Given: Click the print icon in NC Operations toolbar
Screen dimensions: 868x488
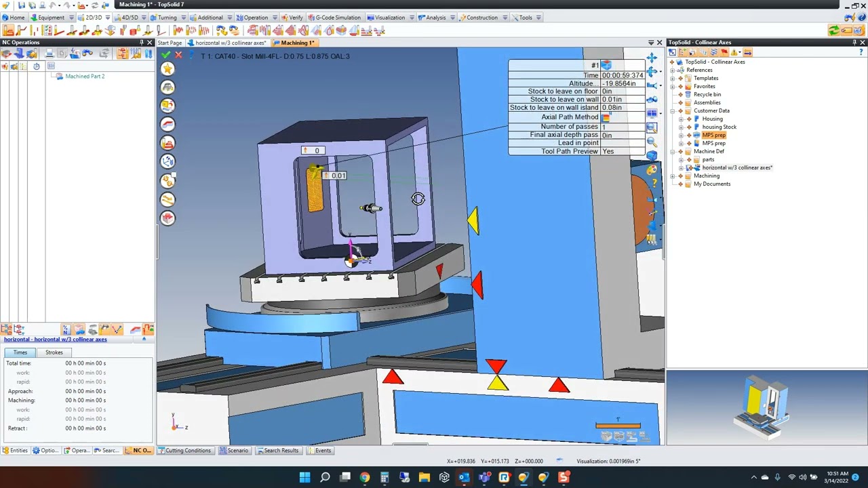Looking at the screenshot, I should (x=49, y=53).
